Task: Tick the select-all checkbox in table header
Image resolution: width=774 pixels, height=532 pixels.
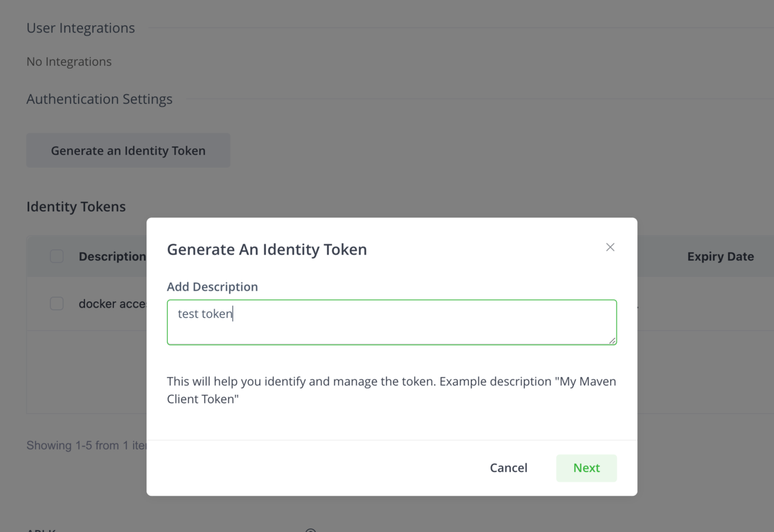Action: pos(57,257)
